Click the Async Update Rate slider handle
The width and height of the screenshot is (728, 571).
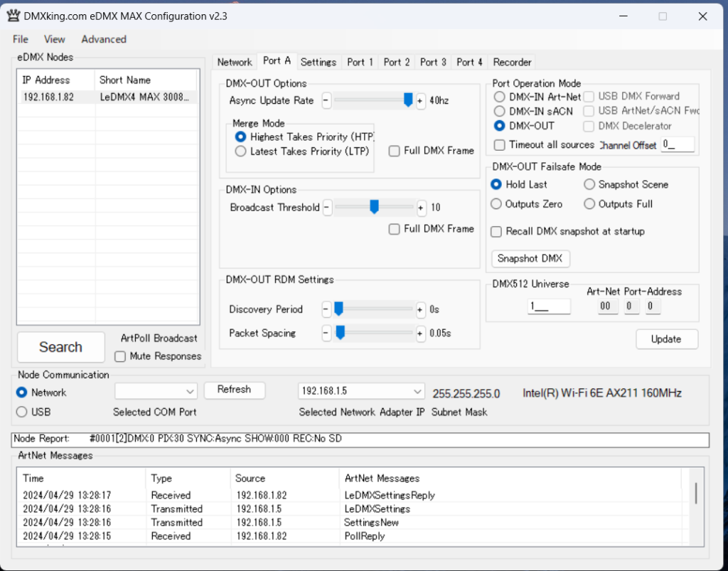tap(407, 100)
